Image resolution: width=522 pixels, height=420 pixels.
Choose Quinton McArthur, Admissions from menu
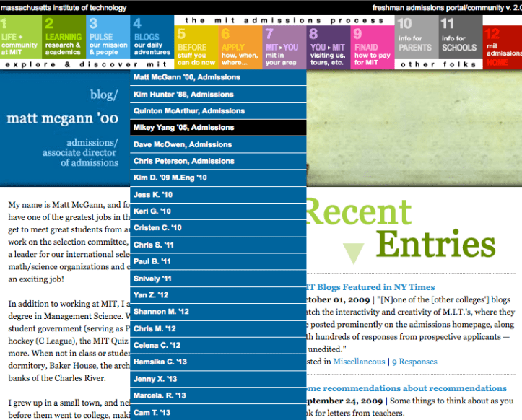click(218, 111)
